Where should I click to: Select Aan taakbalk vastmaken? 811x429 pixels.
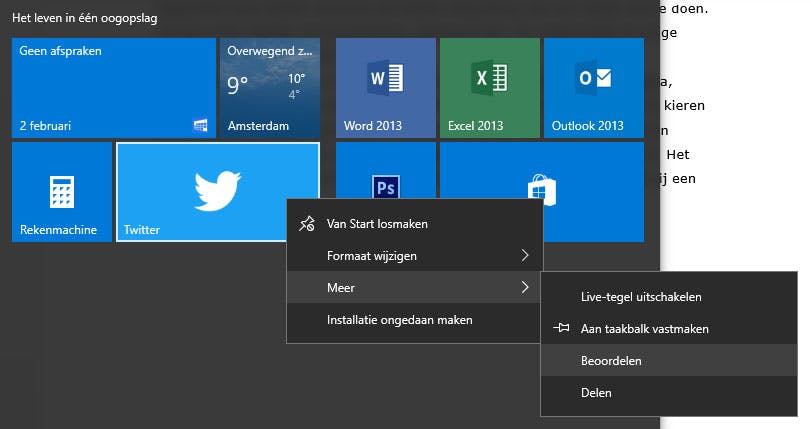[669, 329]
